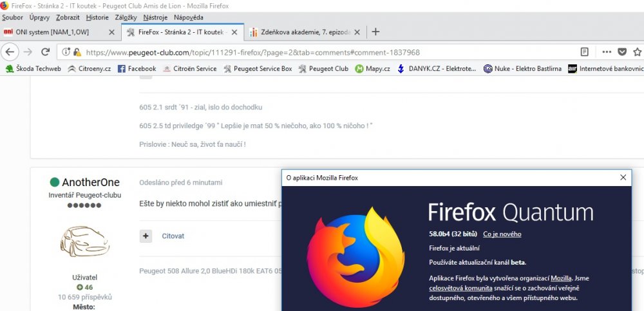The height and width of the screenshot is (311, 644).
Task: Open DANYK.CZ - Elektrote... bookmark
Action: coord(437,69)
